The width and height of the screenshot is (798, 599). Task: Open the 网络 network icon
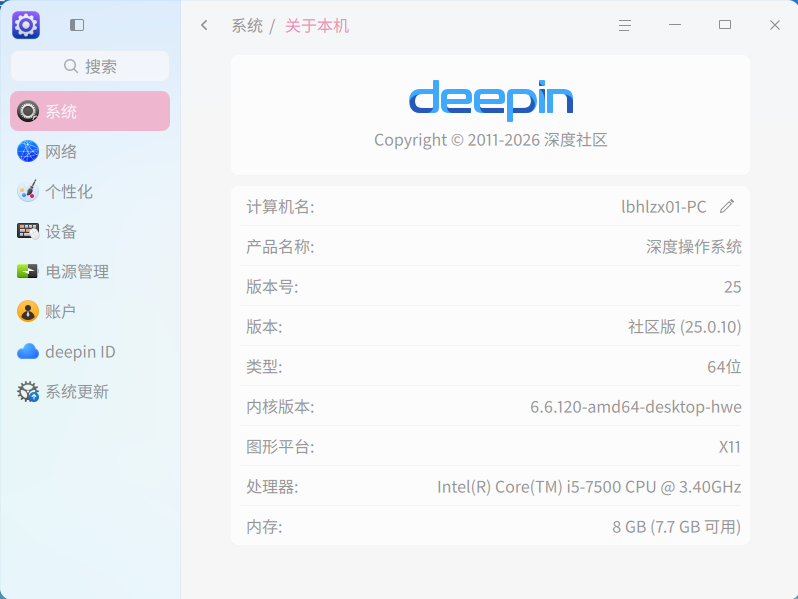tap(28, 151)
